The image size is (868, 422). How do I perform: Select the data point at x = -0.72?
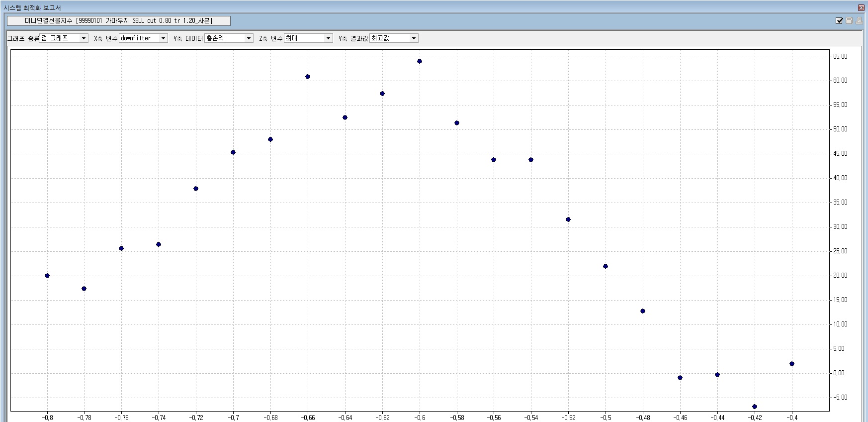point(196,189)
